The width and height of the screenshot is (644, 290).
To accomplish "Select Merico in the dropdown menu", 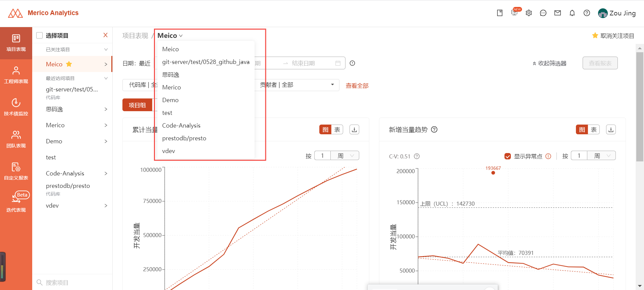I will pos(206,87).
